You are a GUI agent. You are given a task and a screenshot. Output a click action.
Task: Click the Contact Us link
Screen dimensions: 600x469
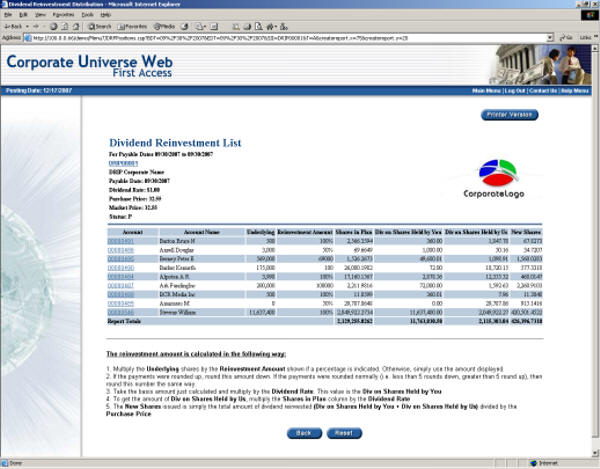[543, 91]
